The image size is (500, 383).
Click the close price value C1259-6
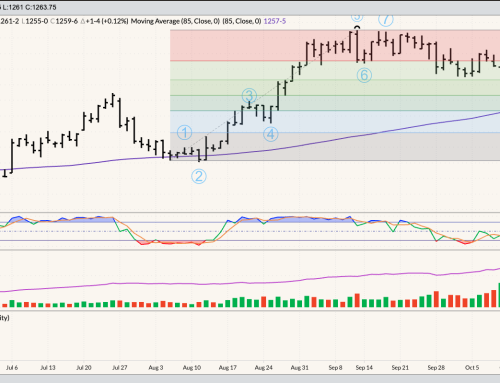pos(64,21)
